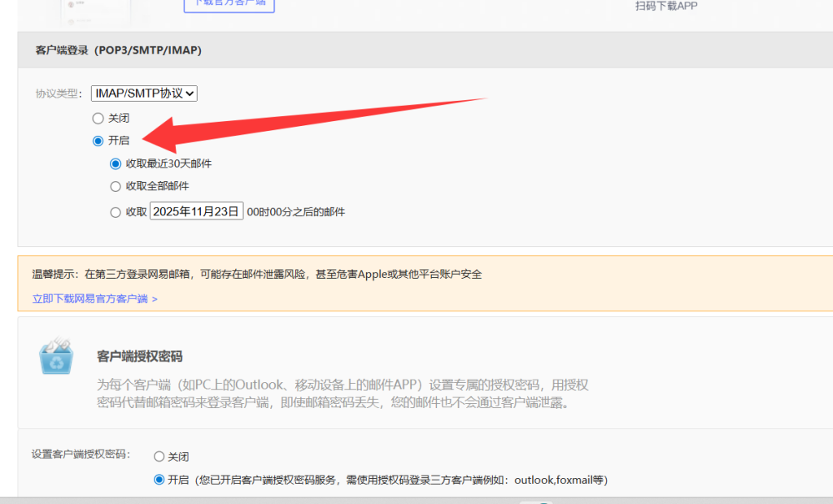This screenshot has height=504, width=833.
Task: Open the 协议类型 IMAP/SMTP协议 dropdown
Action: pyautogui.click(x=144, y=93)
